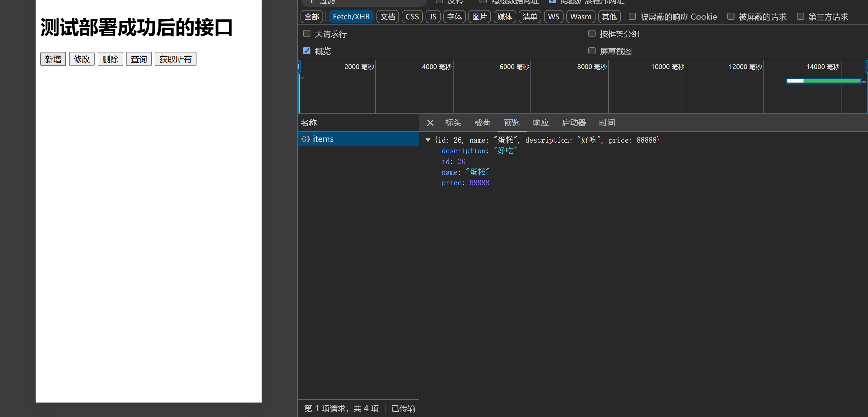Enable the 大请求行 checkbox

(307, 34)
